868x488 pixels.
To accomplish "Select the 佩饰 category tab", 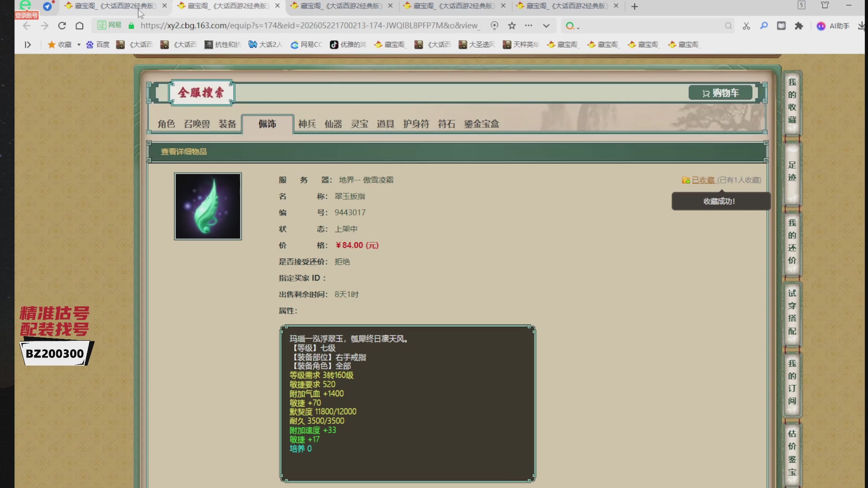I will [x=267, y=124].
